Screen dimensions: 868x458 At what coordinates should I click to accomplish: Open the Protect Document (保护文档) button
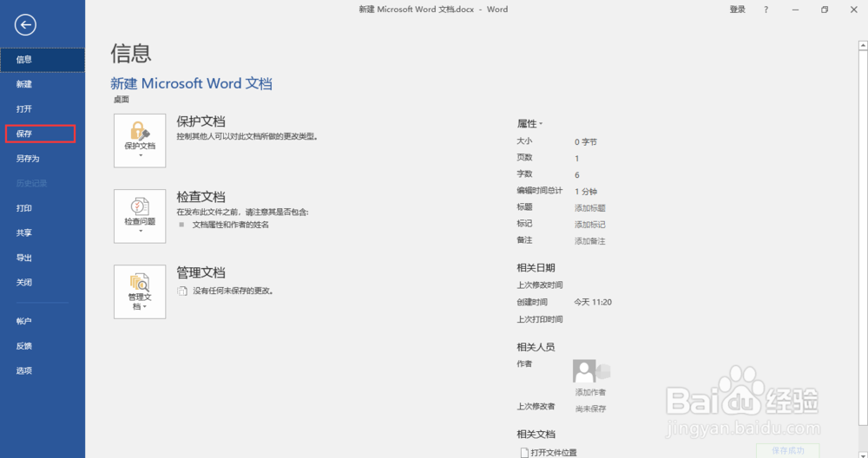140,141
